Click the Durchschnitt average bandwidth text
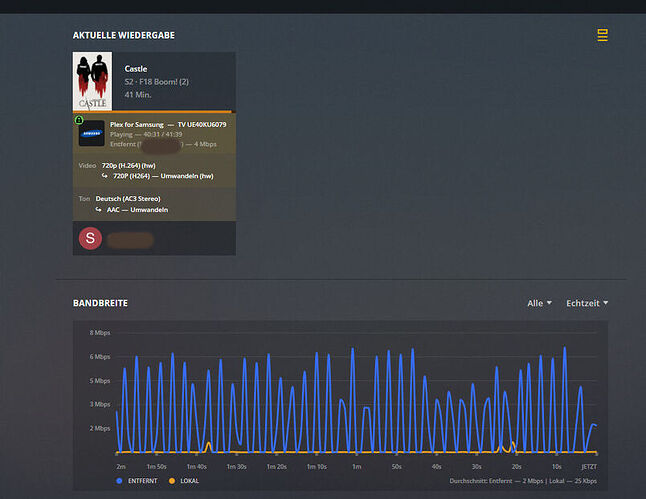646x499 pixels. click(523, 481)
